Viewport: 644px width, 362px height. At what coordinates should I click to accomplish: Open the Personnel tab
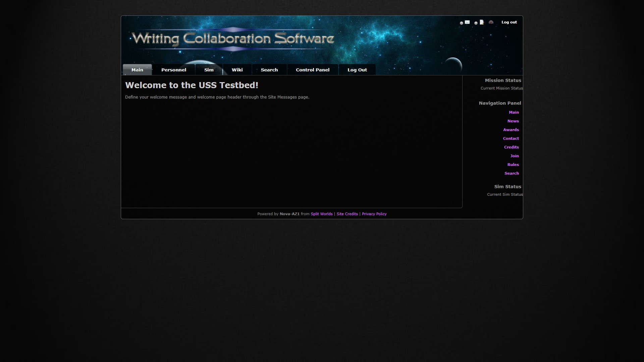173,70
